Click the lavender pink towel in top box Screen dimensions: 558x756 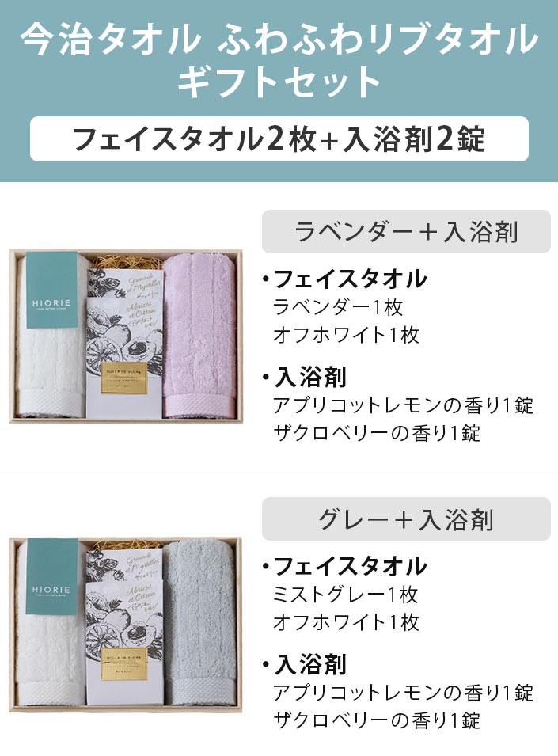point(199,336)
